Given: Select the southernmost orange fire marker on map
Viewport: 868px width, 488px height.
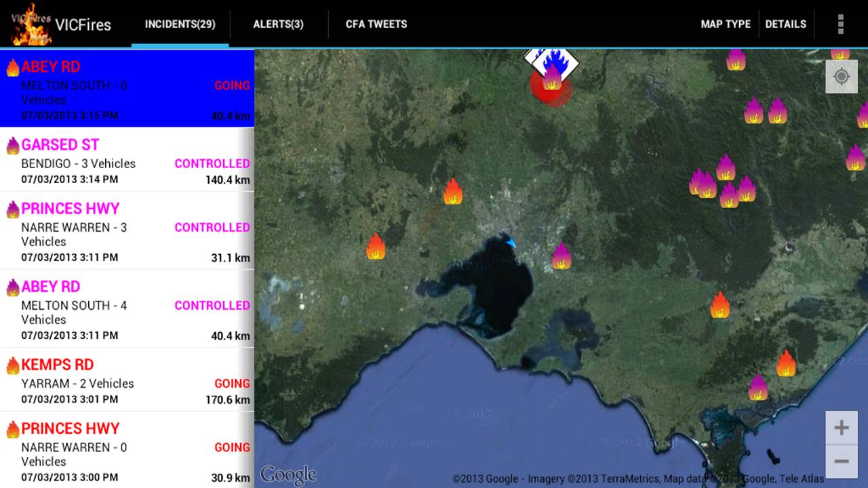Looking at the screenshot, I should click(x=785, y=363).
